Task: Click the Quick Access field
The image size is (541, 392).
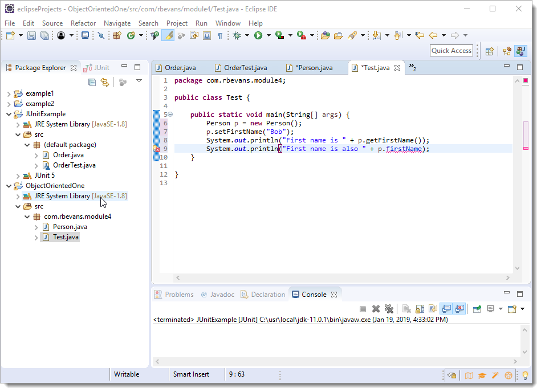Action: pyautogui.click(x=451, y=51)
